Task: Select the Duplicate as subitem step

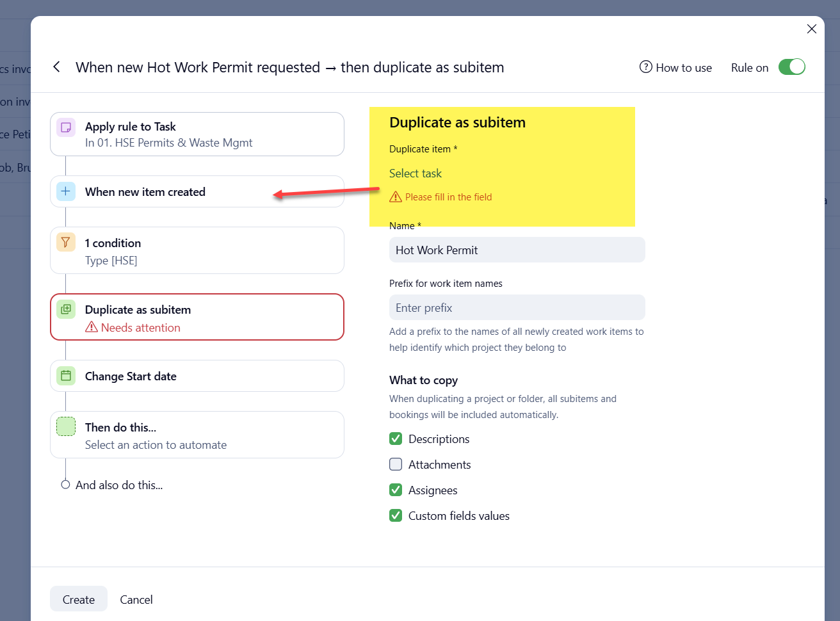Action: tap(197, 318)
